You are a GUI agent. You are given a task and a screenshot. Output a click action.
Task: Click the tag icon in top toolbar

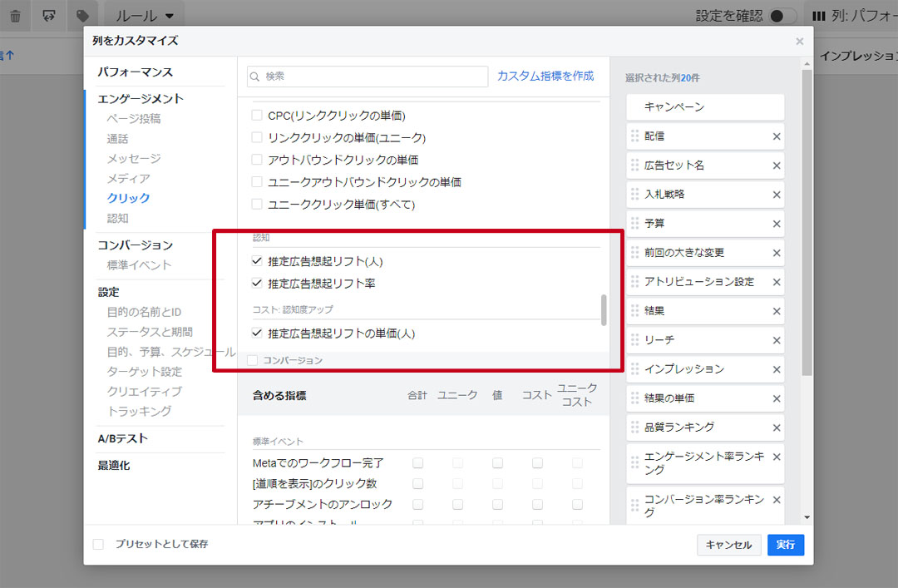(81, 16)
